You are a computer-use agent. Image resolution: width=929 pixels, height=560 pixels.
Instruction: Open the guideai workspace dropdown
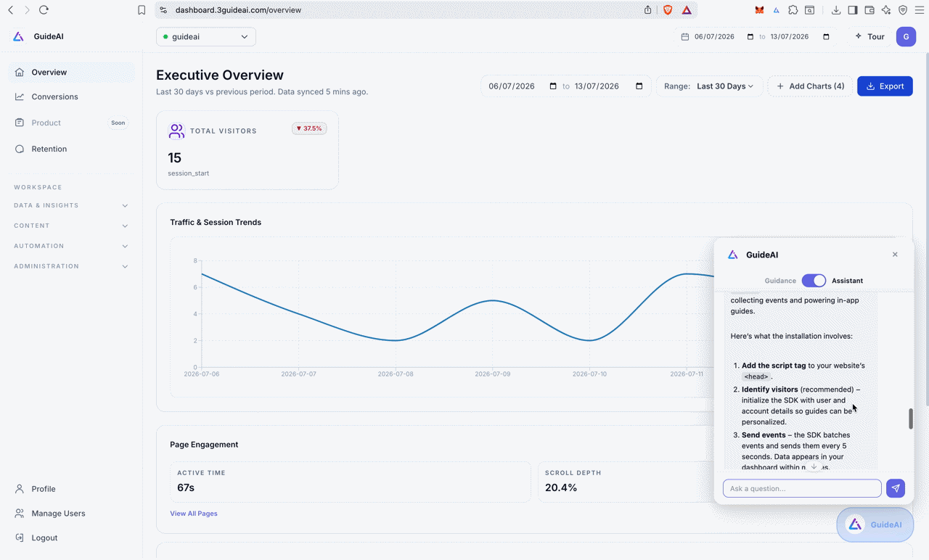coord(206,36)
